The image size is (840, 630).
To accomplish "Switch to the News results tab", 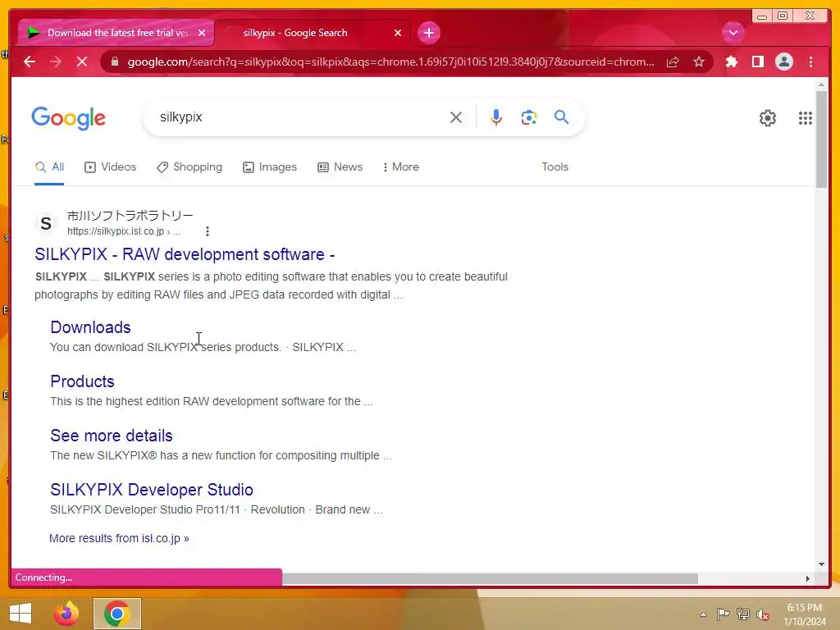I will (x=340, y=167).
